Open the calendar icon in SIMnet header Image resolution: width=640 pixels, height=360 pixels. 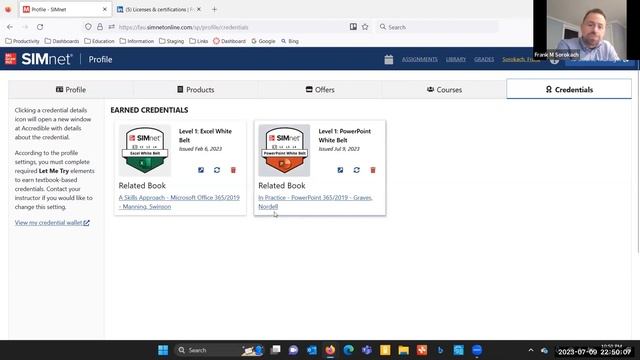coord(389,60)
